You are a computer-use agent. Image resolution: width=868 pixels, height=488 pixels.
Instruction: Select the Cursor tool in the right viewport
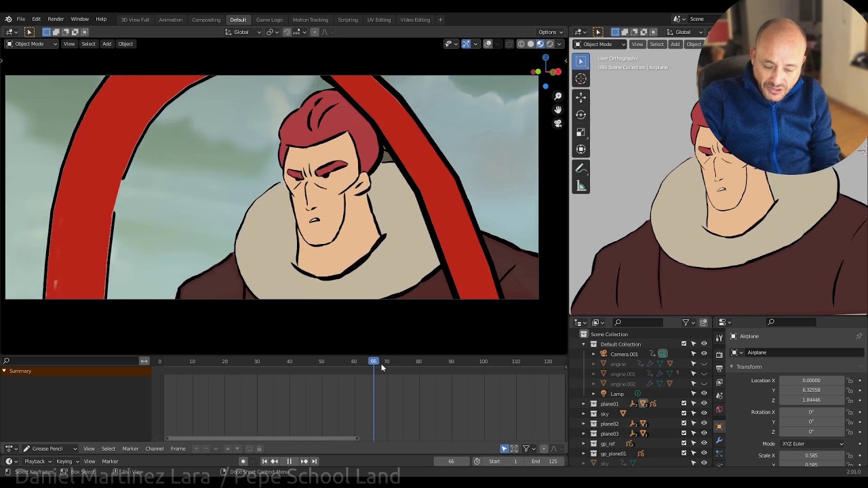(581, 79)
